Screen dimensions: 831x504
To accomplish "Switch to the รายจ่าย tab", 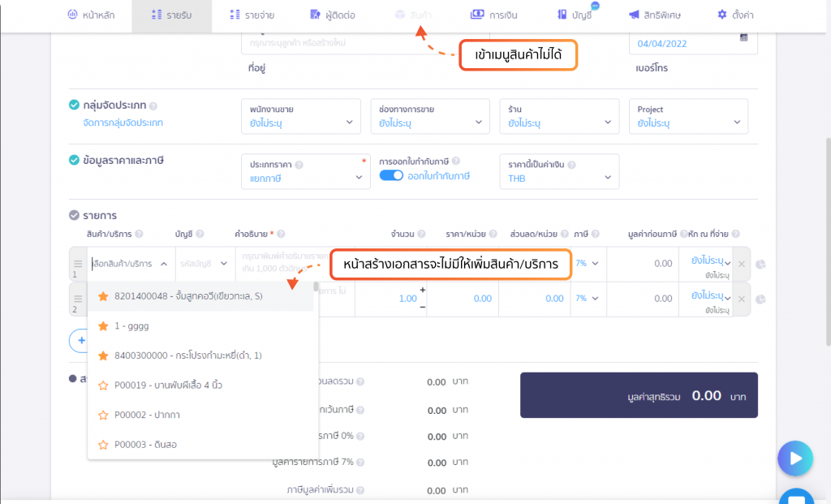I will [x=252, y=15].
